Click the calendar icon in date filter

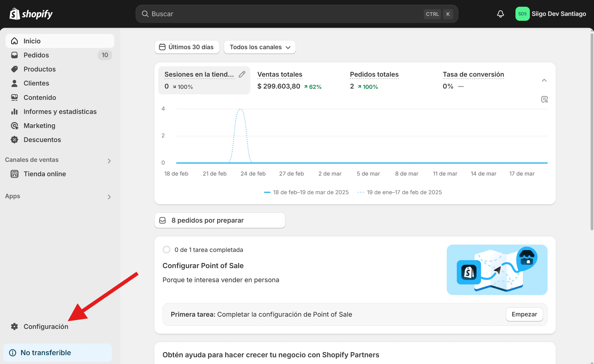coord(163,47)
